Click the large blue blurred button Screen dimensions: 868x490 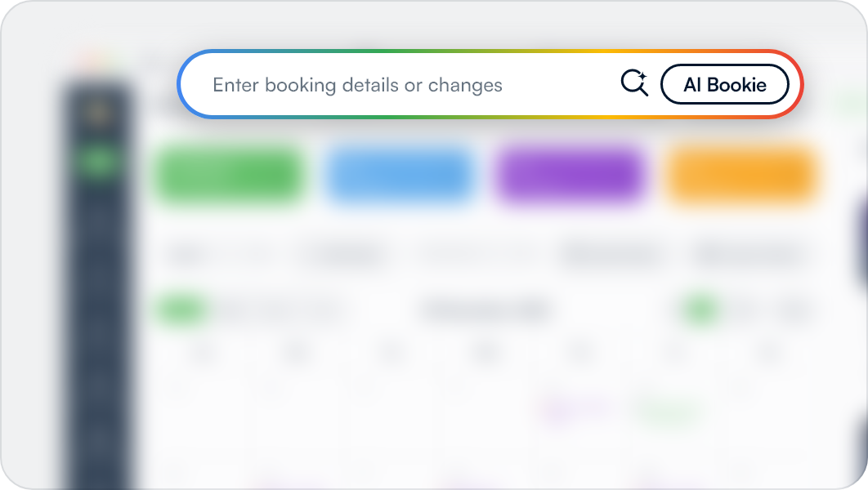(x=400, y=176)
